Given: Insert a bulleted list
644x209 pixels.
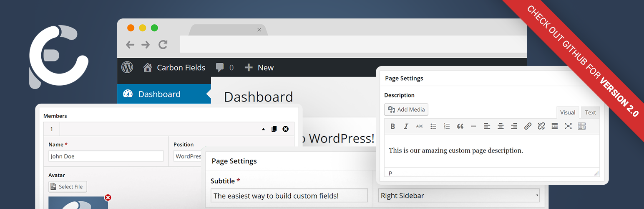Looking at the screenshot, I should coord(433,126).
